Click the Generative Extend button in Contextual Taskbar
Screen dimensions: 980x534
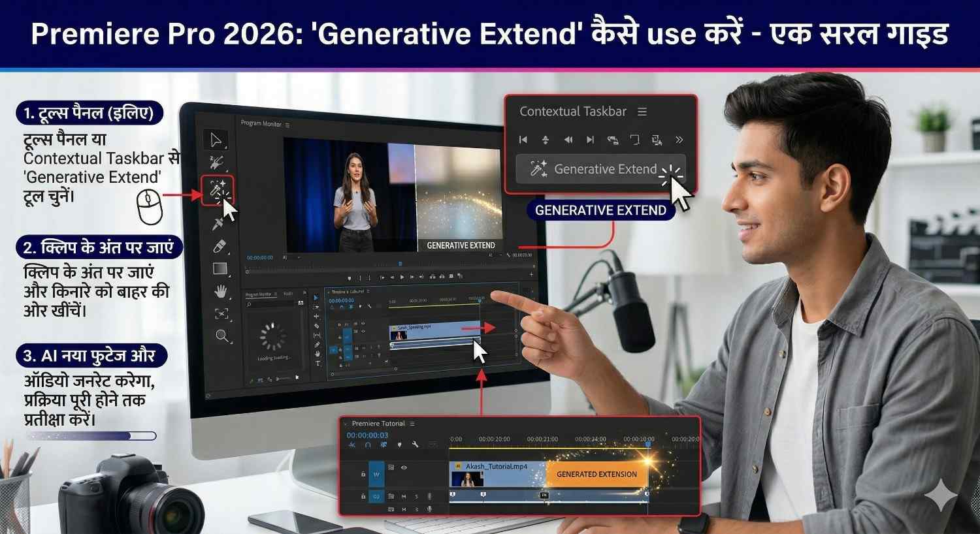(x=600, y=169)
